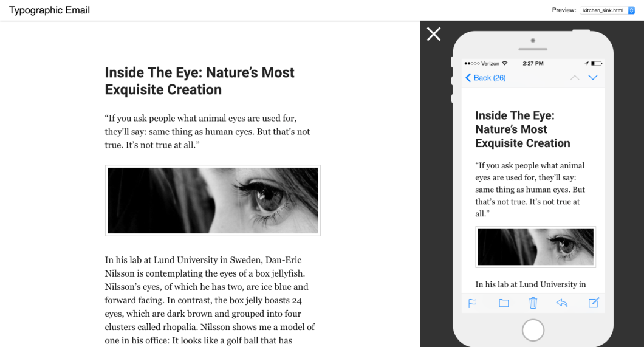644x347 pixels.
Task: Tap the trash icon in mail toolbar
Action: pos(533,303)
